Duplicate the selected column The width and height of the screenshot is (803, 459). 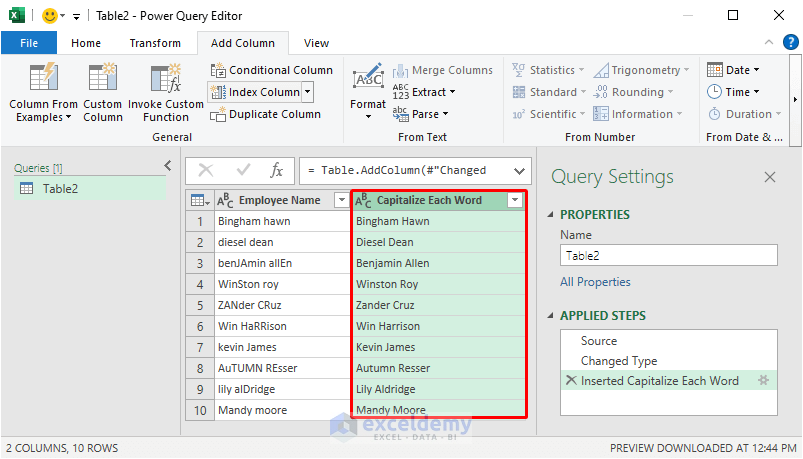pyautogui.click(x=266, y=114)
